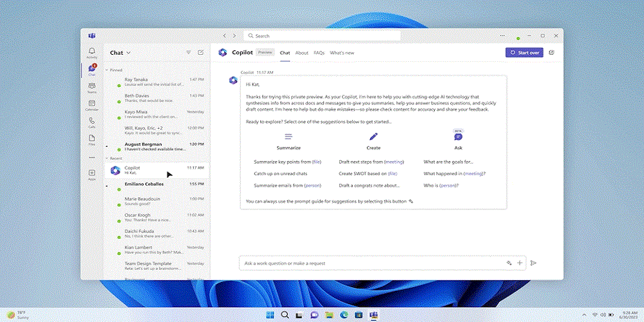This screenshot has width=644, height=322.
Task: Open prompt guide sparkle icon in message box
Action: (509, 263)
